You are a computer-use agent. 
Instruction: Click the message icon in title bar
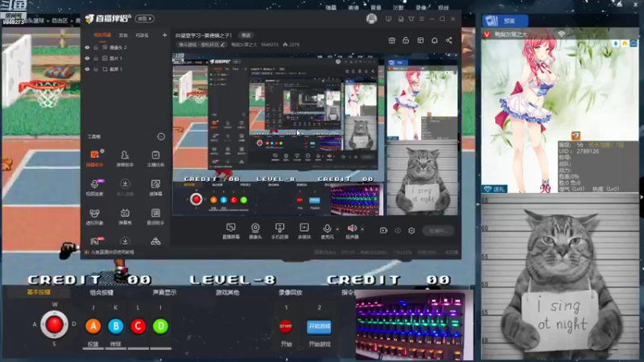pos(389,19)
